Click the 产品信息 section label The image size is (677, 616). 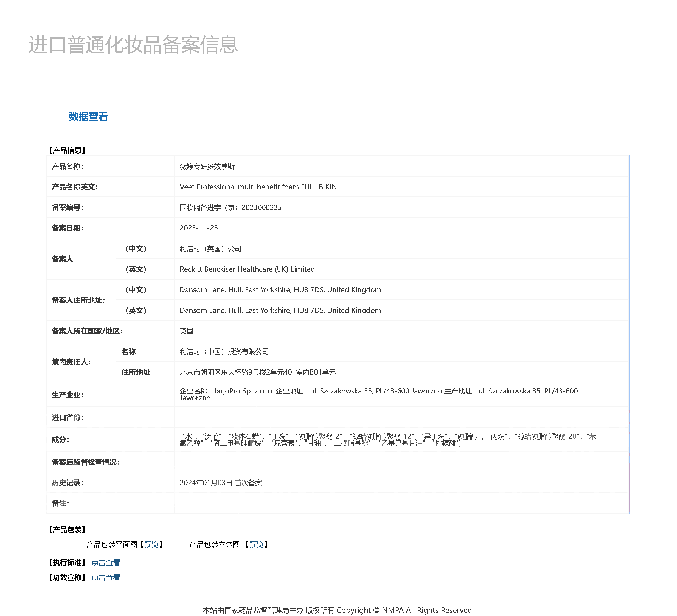(67, 150)
